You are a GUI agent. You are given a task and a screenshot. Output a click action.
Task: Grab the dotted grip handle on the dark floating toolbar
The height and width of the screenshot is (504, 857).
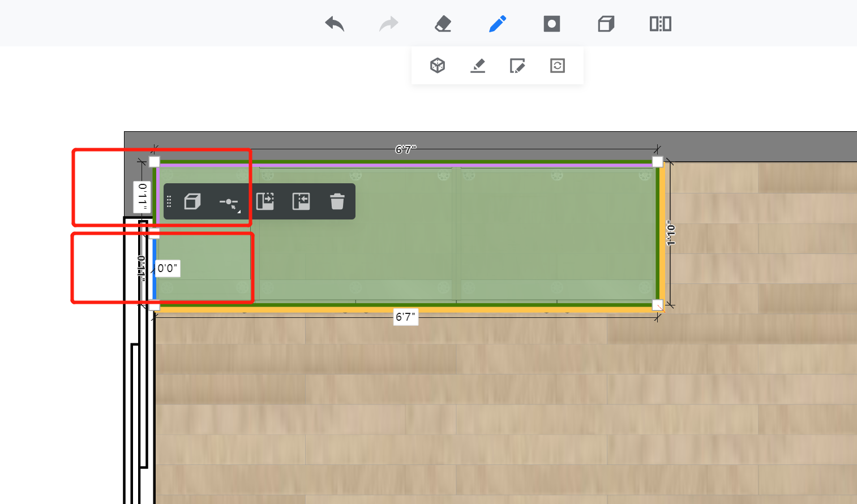[x=169, y=201]
